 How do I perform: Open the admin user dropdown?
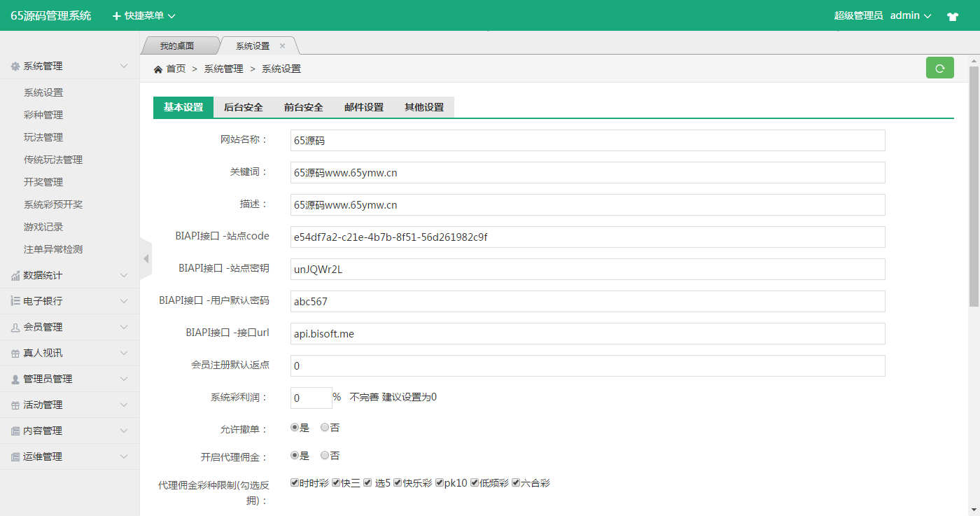click(911, 15)
